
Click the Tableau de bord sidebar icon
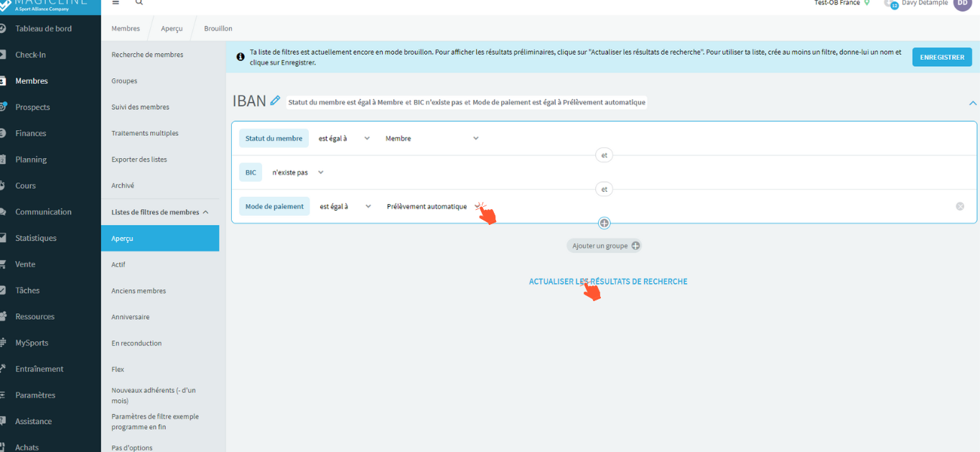pos(2,29)
